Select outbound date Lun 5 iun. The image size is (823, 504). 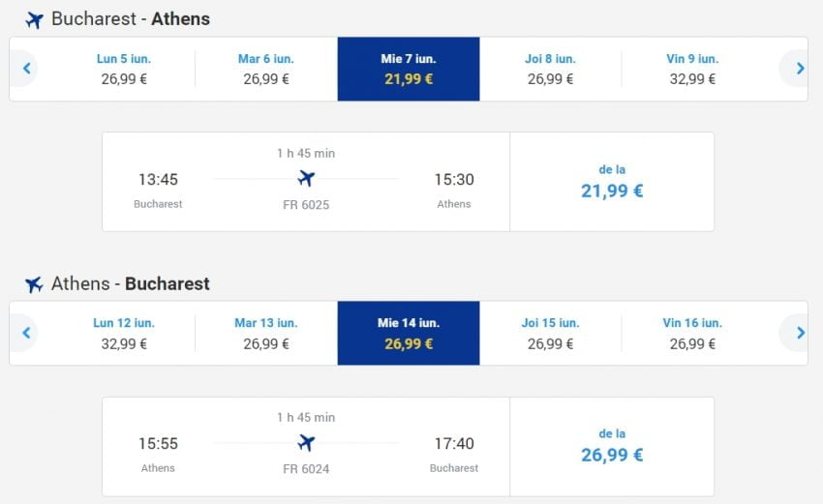[x=124, y=69]
